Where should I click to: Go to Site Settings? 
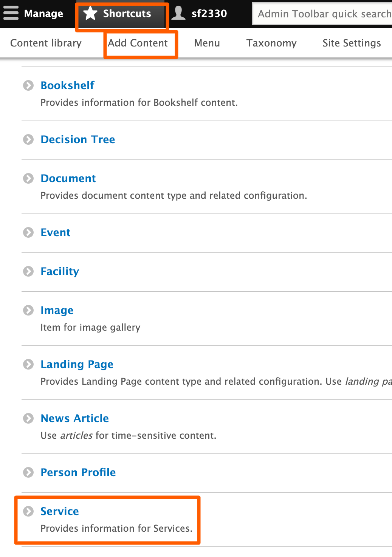click(352, 43)
